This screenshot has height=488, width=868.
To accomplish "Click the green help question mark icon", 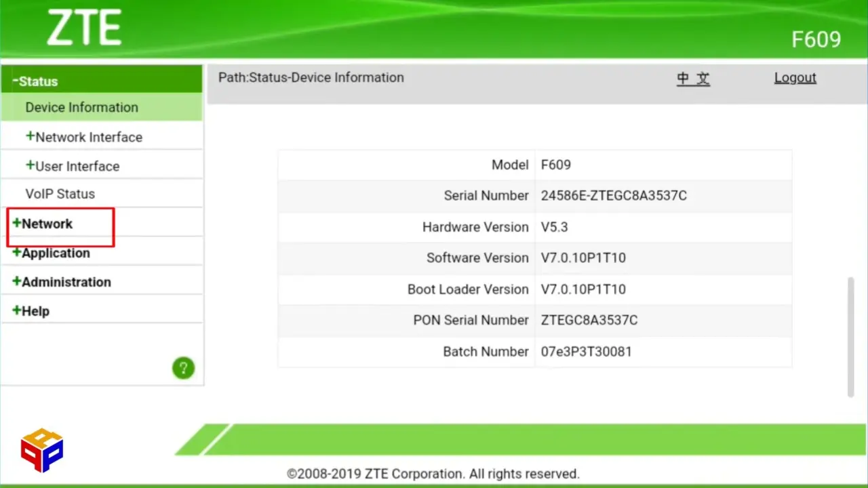I will click(x=183, y=367).
